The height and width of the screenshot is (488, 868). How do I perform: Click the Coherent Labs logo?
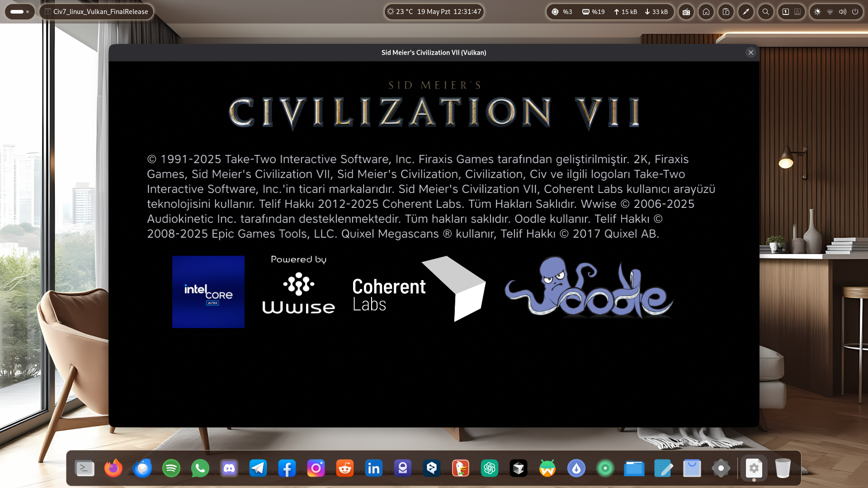[419, 289]
